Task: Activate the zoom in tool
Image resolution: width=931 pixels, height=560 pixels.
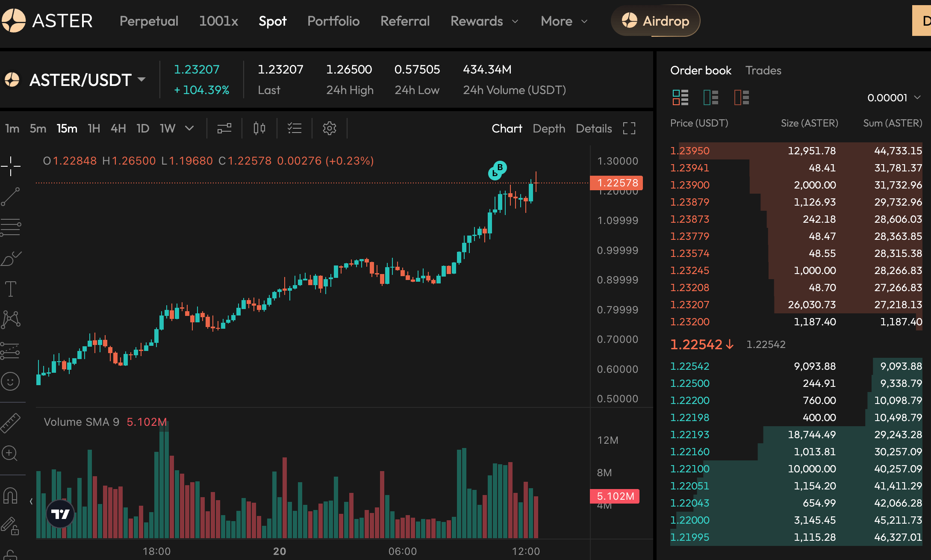Action: point(10,454)
